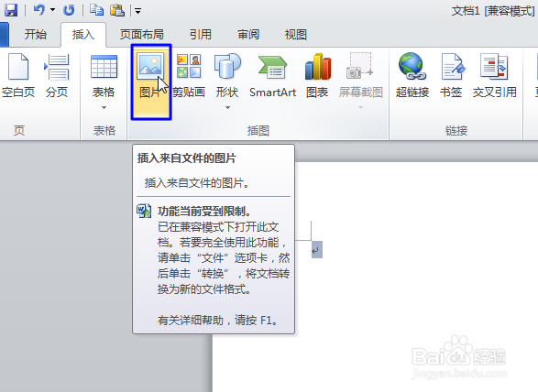This screenshot has height=392, width=538.
Task: Insert a page break with 分页
Action: click(x=57, y=76)
